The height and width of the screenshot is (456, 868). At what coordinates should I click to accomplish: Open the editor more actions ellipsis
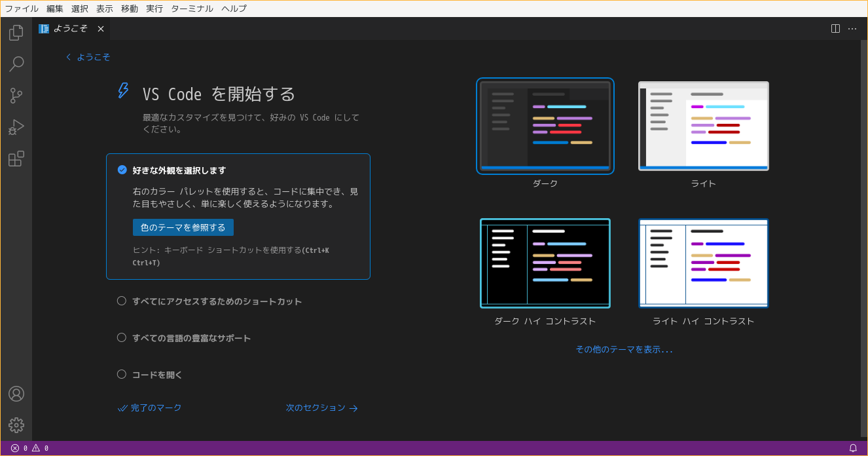(852, 28)
